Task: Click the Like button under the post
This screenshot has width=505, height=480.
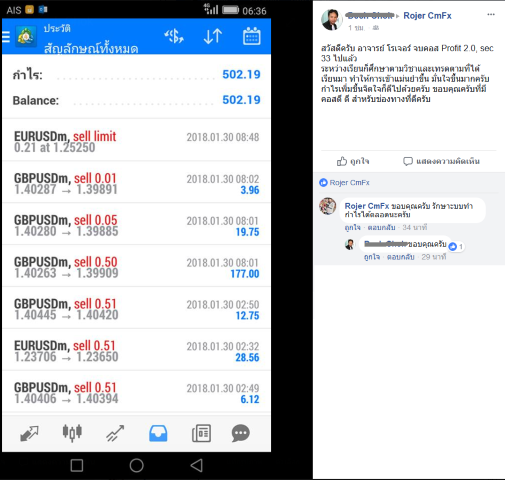Action: 353,161
